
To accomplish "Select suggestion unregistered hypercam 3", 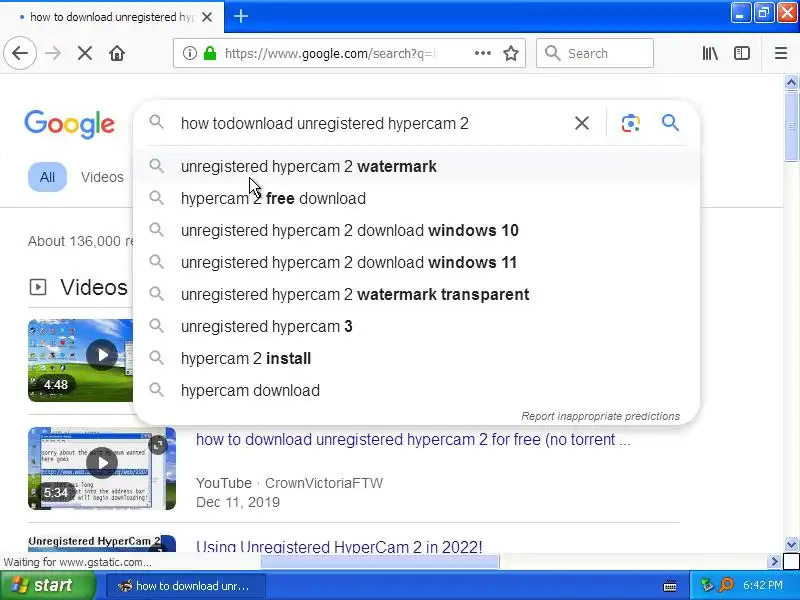I will tap(416, 326).
